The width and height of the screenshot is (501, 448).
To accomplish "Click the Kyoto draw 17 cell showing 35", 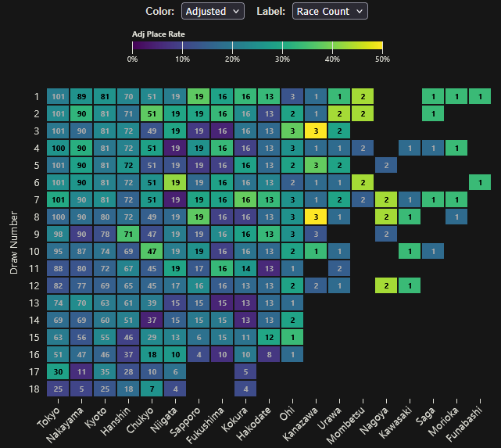I will pos(105,371).
